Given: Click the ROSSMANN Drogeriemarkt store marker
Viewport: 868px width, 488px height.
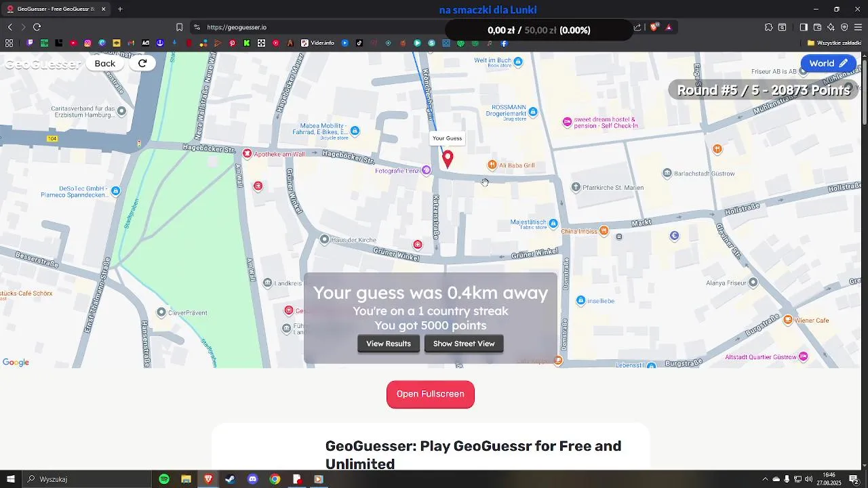Looking at the screenshot, I should click(533, 111).
